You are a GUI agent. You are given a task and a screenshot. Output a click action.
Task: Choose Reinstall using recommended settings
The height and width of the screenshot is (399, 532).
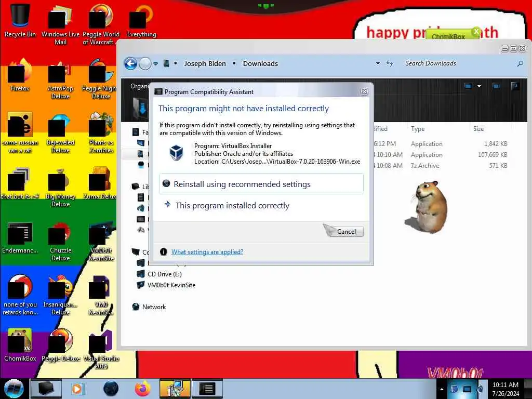click(261, 184)
